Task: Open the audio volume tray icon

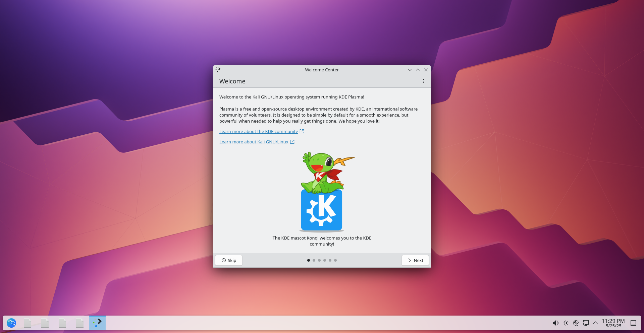Action: 556,323
